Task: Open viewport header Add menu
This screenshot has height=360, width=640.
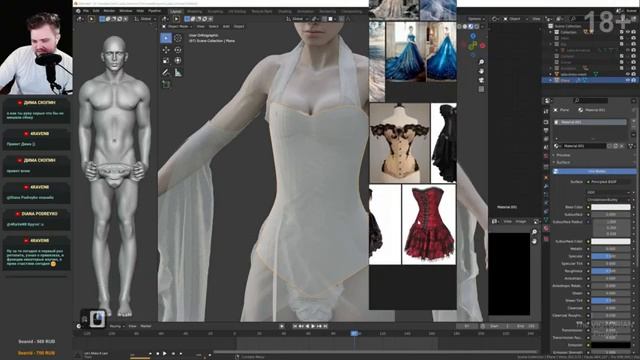Action: [226, 27]
